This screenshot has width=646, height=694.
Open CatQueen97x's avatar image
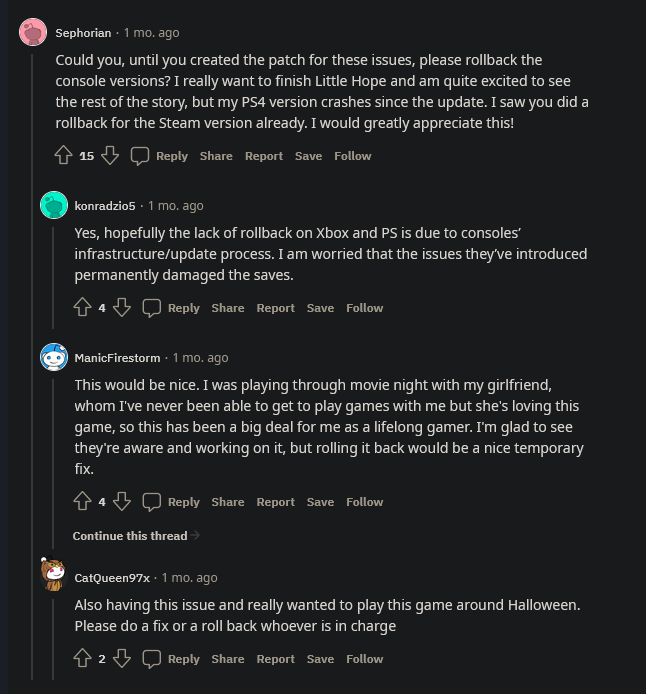[53, 574]
